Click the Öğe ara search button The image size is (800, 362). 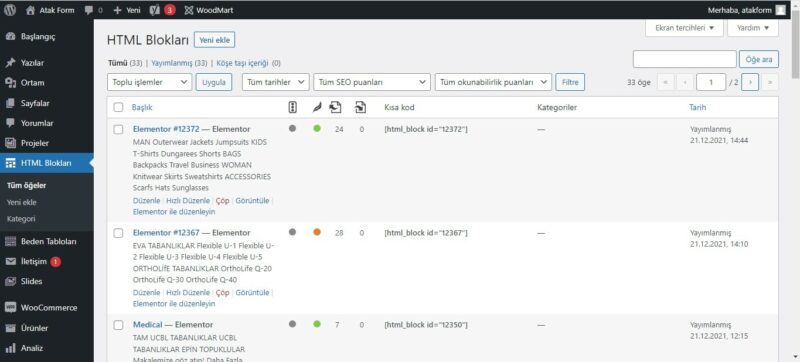(759, 59)
